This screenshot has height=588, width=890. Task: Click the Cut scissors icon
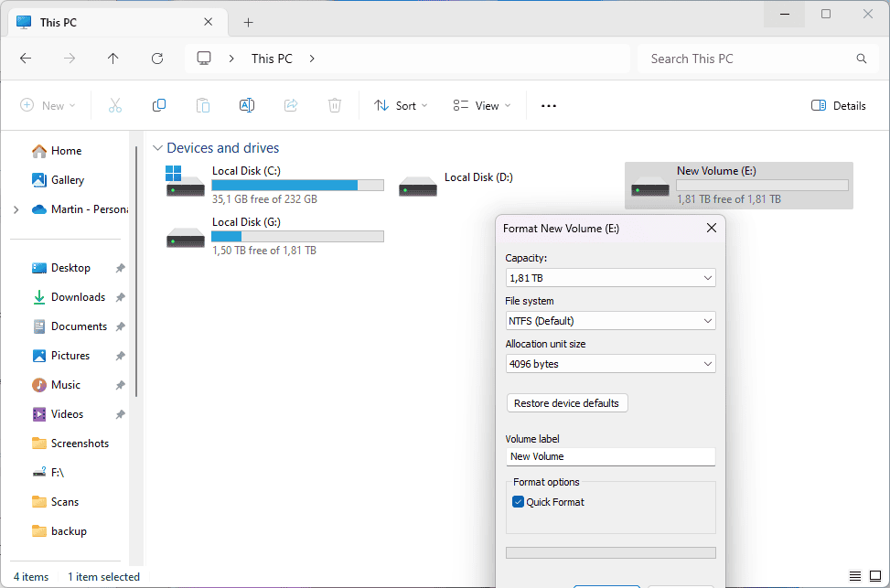pyautogui.click(x=115, y=105)
